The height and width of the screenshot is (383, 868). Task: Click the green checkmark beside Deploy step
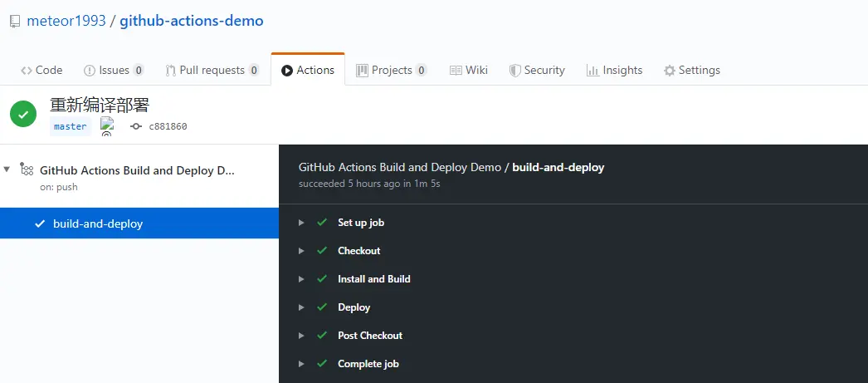pos(322,307)
